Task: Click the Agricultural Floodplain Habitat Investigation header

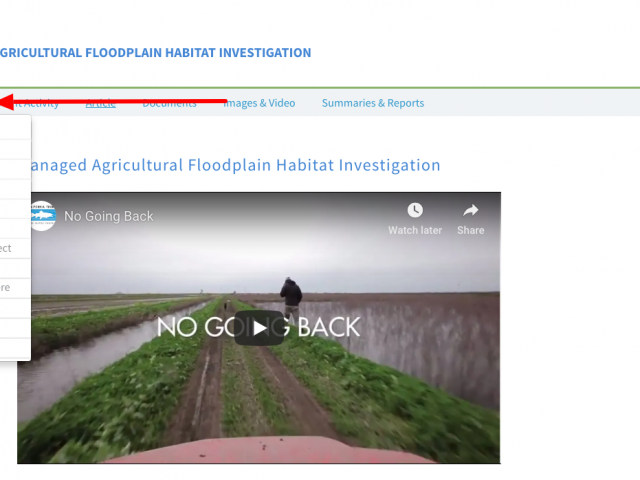Action: [156, 53]
